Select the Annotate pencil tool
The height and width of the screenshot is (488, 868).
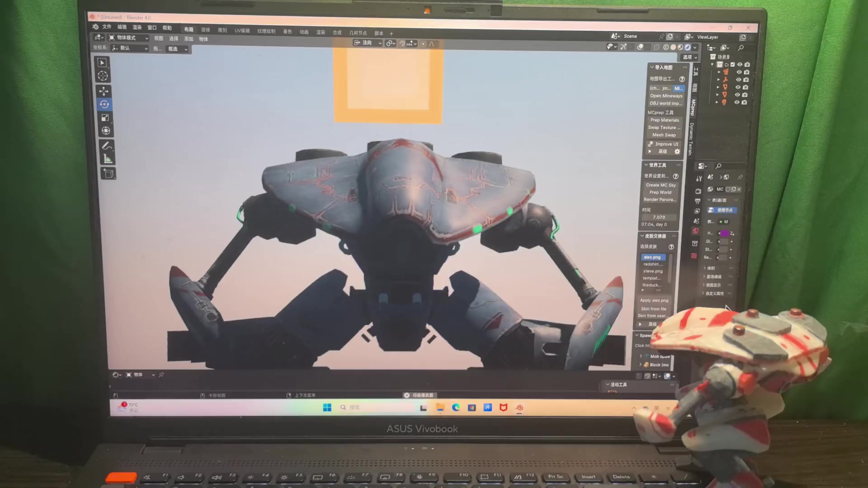pos(107,145)
